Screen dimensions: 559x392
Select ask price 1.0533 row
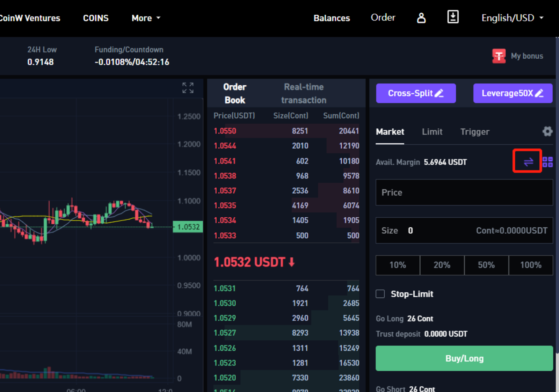tap(286, 235)
